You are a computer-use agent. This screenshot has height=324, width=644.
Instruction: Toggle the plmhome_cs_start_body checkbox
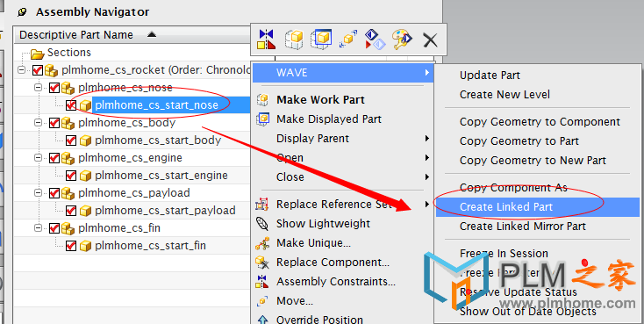[71, 140]
